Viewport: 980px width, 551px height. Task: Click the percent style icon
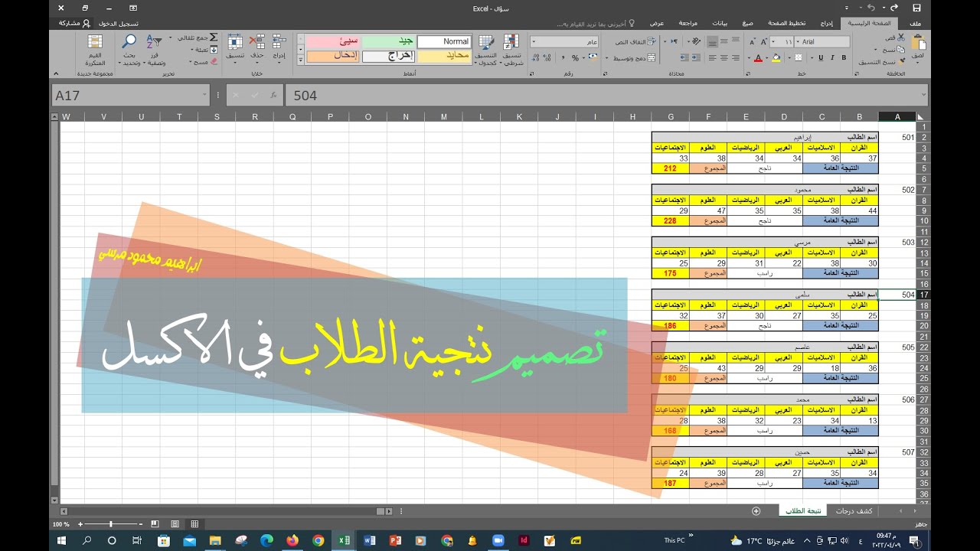[x=575, y=57]
